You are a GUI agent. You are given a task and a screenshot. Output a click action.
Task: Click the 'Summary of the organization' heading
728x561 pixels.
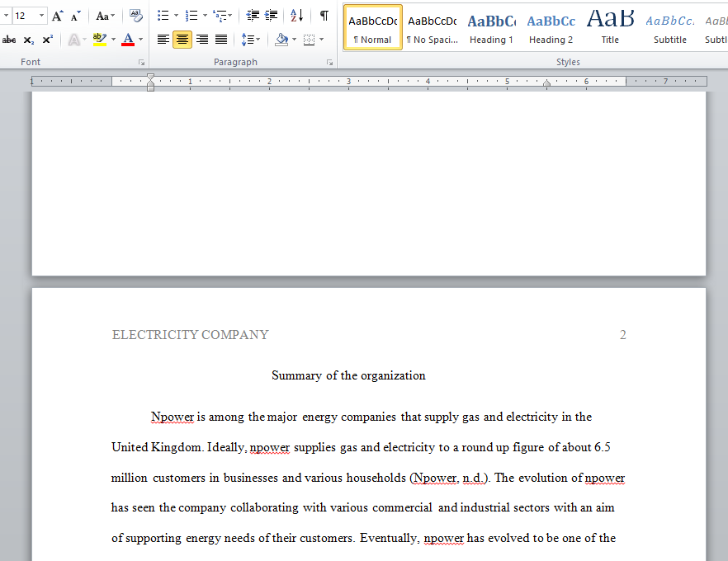[x=348, y=375]
